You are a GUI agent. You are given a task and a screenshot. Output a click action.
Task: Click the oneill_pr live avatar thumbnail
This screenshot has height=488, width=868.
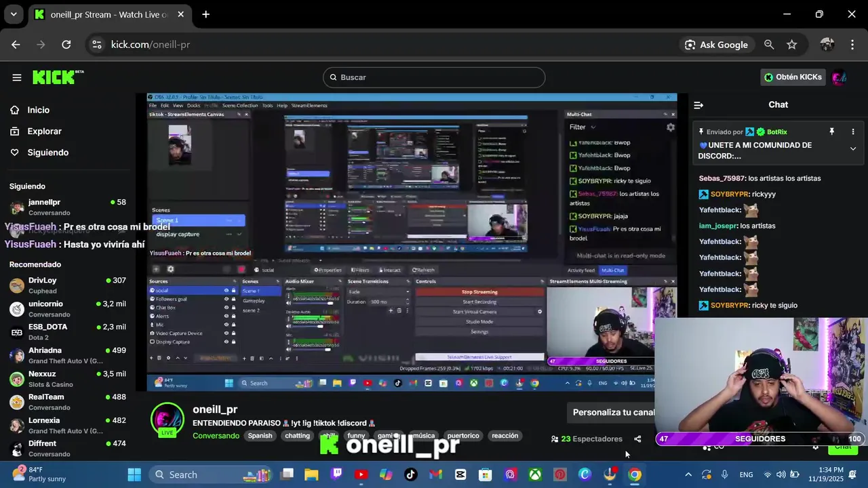pos(167,420)
